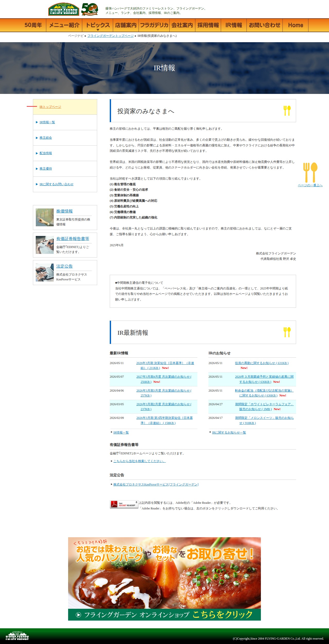
Task: Open IRに関するお知らせ一覧 link
Action: (229, 433)
